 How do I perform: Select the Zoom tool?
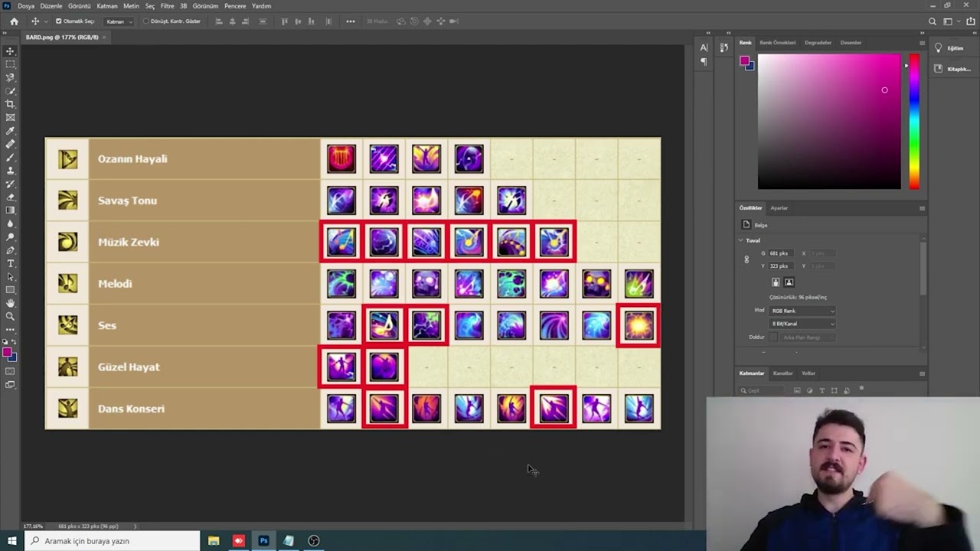(x=10, y=316)
